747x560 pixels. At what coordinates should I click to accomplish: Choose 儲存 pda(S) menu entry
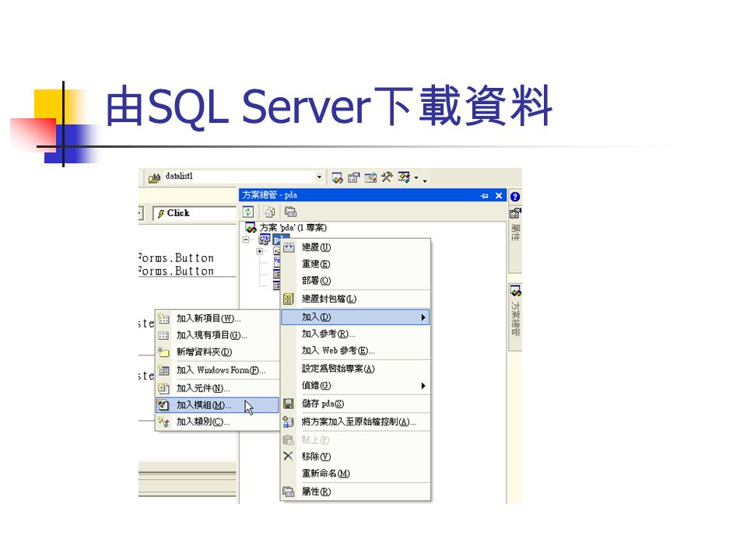355,404
